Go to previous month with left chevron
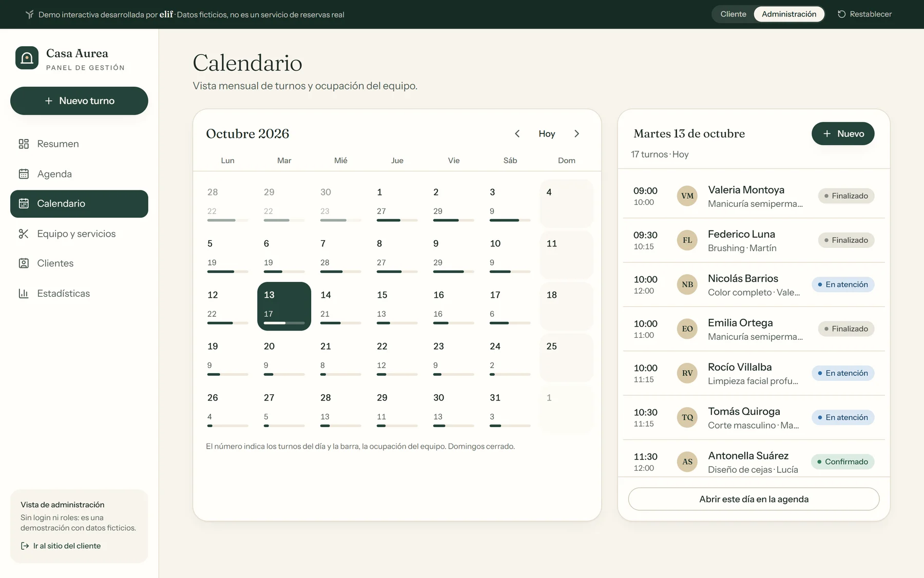Viewport: 924px width, 578px height. pyautogui.click(x=517, y=133)
